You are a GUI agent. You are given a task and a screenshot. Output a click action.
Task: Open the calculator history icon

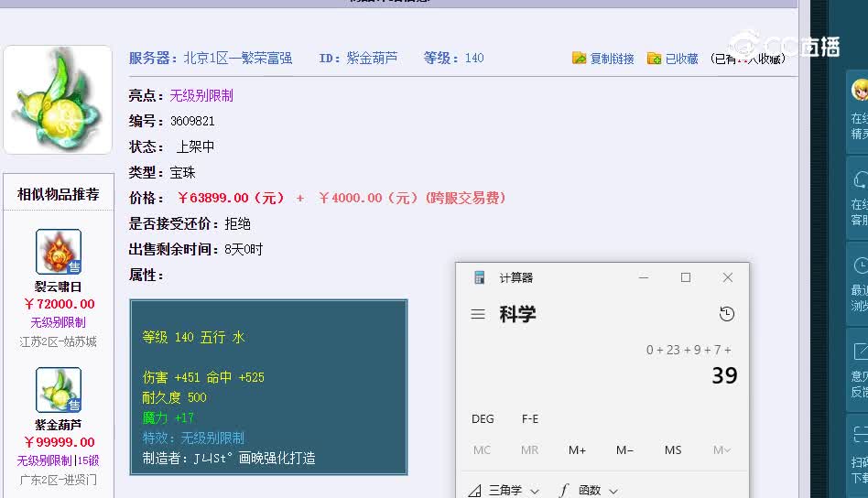726,314
